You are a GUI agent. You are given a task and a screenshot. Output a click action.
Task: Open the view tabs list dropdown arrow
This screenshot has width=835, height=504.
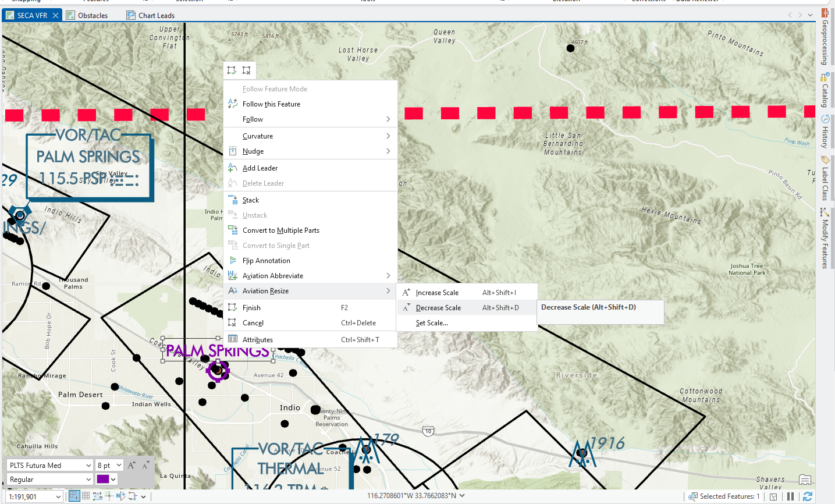(x=811, y=15)
